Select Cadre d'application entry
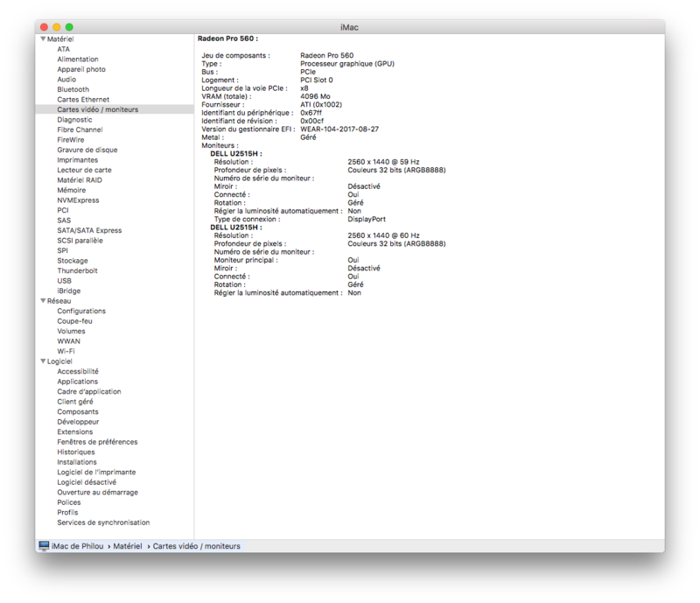 click(x=89, y=391)
